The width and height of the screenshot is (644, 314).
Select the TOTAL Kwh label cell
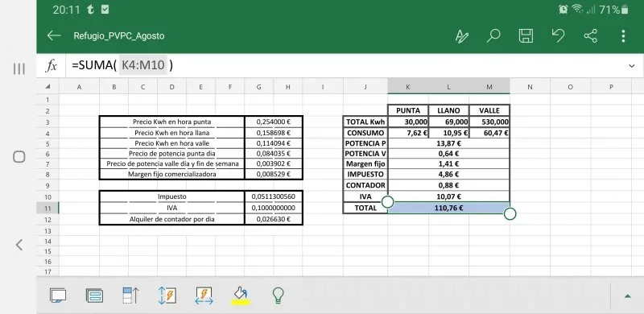[x=365, y=122]
